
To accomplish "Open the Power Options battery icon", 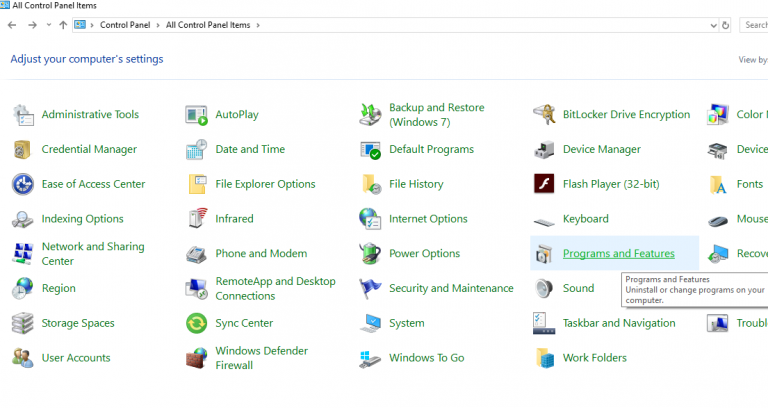I will point(370,254).
